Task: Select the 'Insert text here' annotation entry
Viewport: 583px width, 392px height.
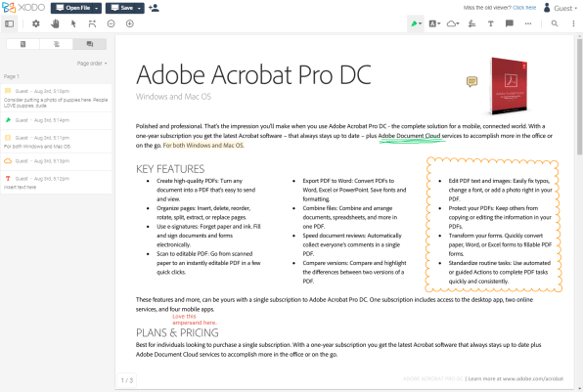Action: 56,183
